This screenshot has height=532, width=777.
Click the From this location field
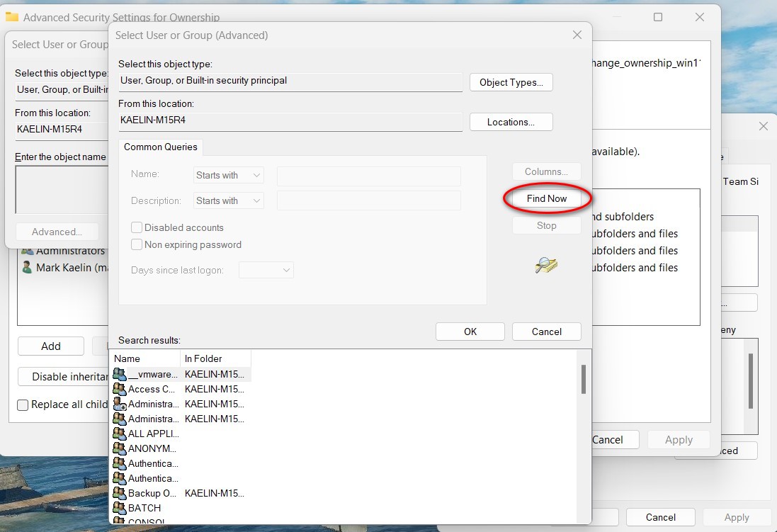[x=290, y=121]
